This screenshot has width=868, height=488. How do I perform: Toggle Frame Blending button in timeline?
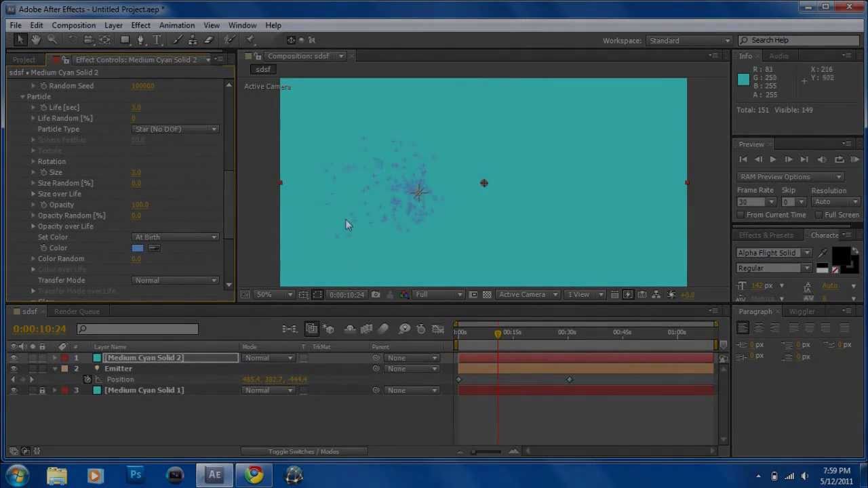(x=366, y=329)
